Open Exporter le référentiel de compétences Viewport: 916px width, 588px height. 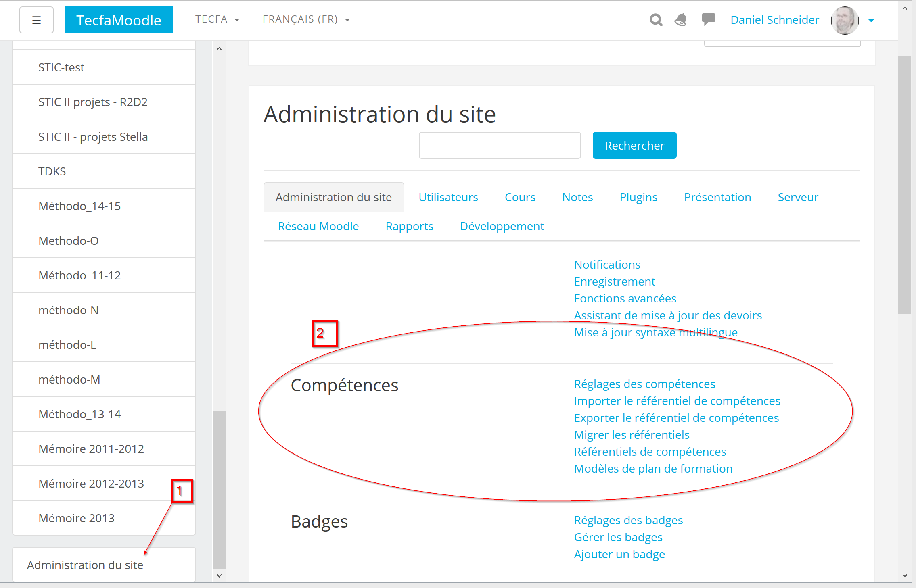(x=676, y=418)
